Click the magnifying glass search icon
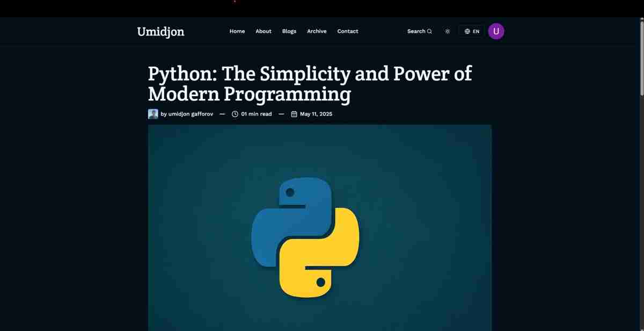644x331 pixels. (x=429, y=32)
